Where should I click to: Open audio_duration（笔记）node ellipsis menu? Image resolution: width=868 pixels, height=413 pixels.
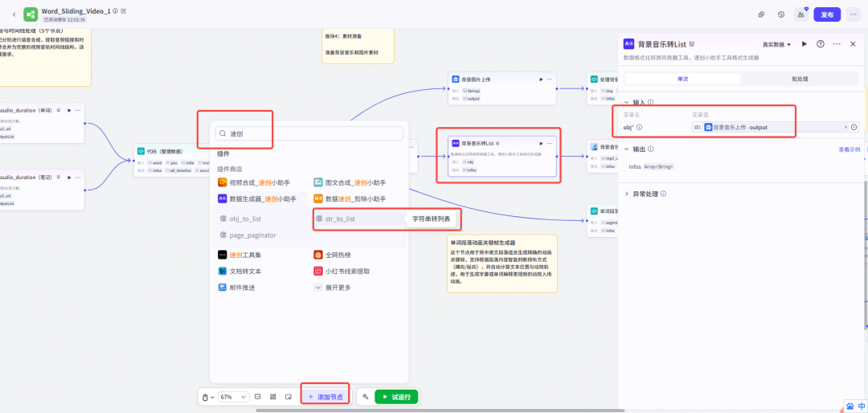pos(78,177)
